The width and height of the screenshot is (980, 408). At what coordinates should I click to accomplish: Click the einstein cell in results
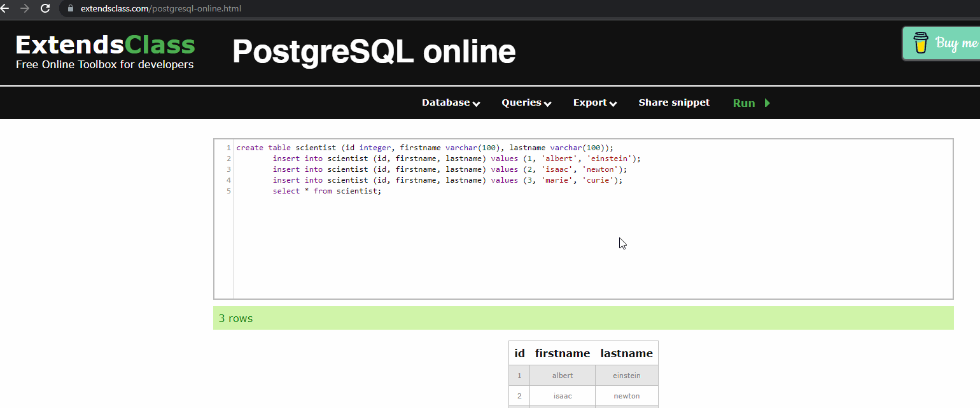tap(627, 376)
